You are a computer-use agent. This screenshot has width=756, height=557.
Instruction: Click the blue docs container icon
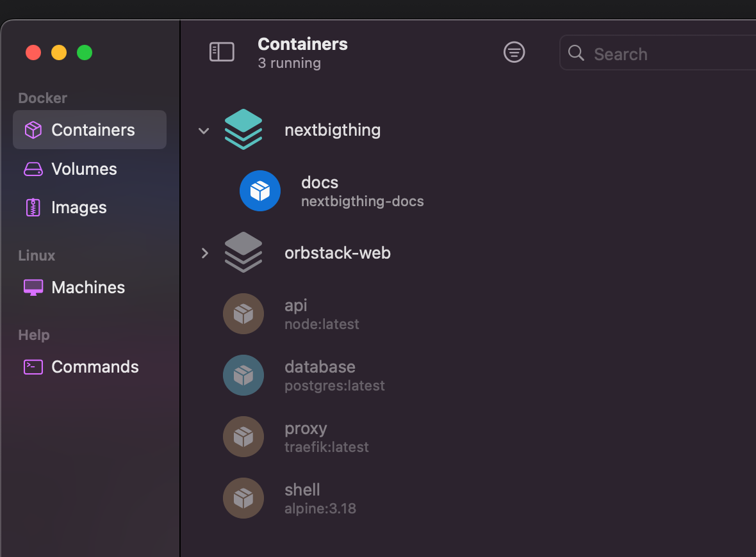260,191
